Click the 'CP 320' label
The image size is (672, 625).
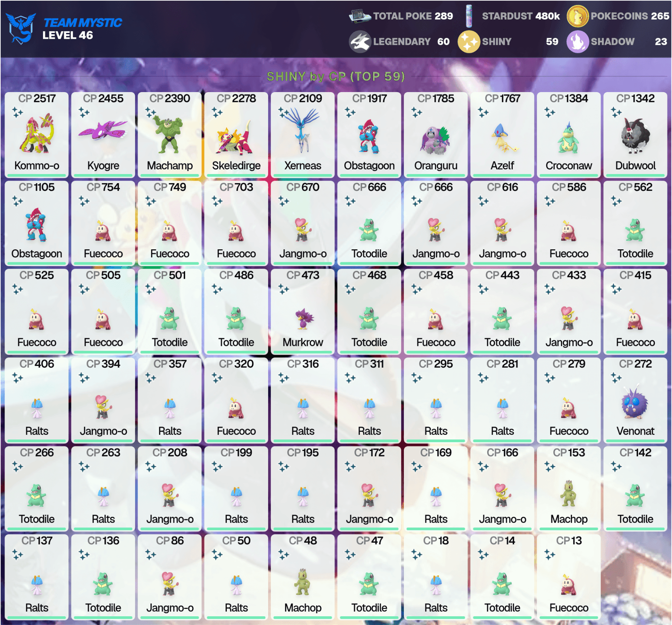point(236,364)
